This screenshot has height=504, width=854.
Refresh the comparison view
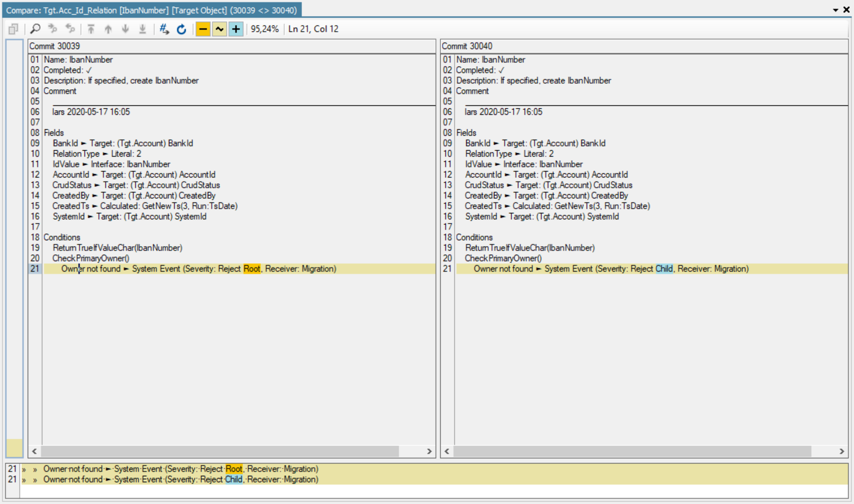click(x=181, y=29)
